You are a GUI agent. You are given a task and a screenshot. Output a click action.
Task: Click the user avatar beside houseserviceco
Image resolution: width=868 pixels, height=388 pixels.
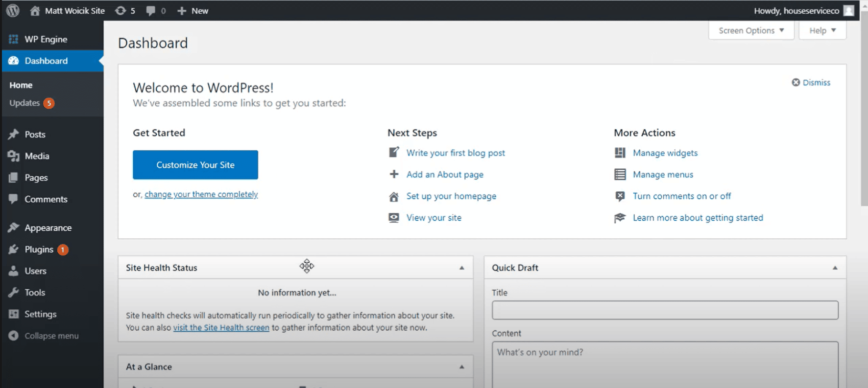tap(849, 10)
